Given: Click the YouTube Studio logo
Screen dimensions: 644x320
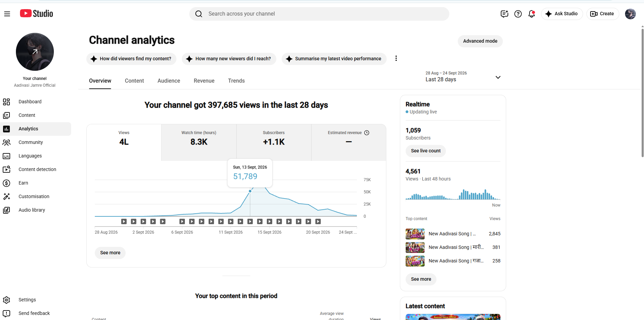Looking at the screenshot, I should point(37,14).
